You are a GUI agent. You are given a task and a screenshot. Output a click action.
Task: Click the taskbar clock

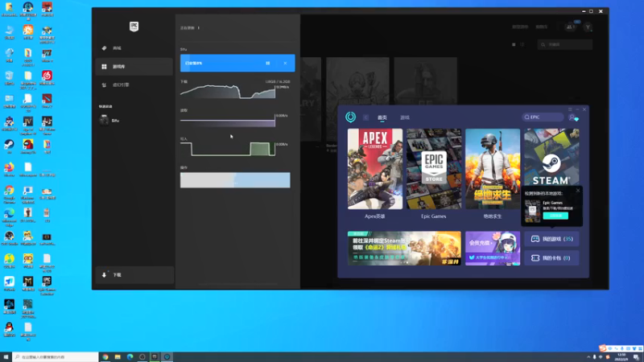tap(621, 357)
